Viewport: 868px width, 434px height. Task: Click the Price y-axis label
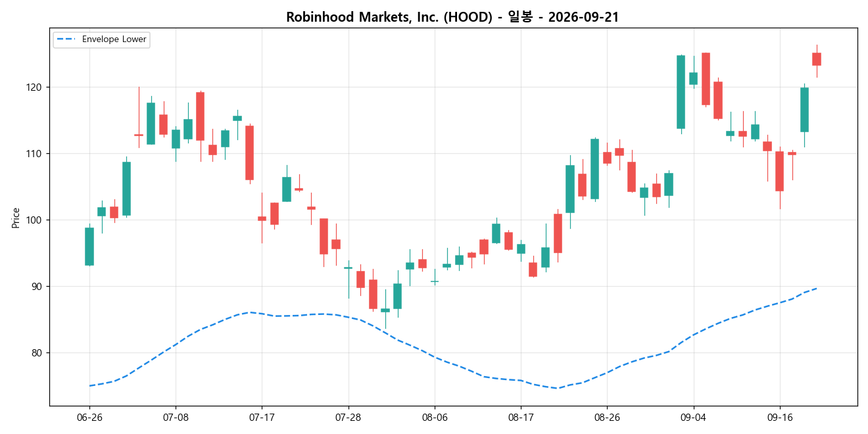click(16, 217)
